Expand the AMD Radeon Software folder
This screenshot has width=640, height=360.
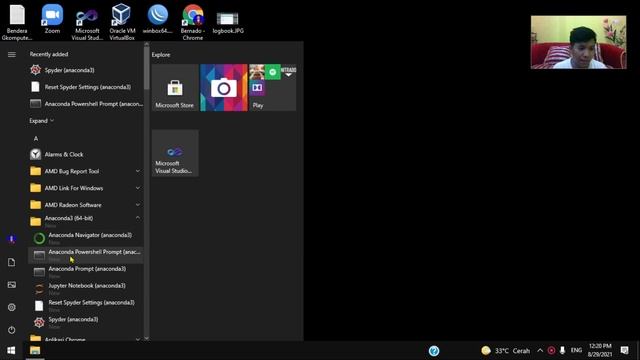click(86, 204)
